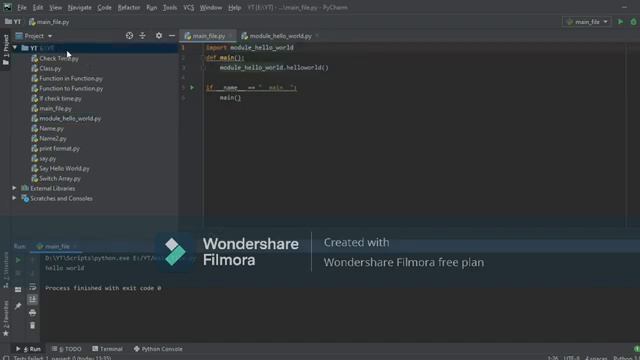This screenshot has width=640, height=360.
Task: Click the locate/scroll from source icon
Action: click(x=129, y=36)
